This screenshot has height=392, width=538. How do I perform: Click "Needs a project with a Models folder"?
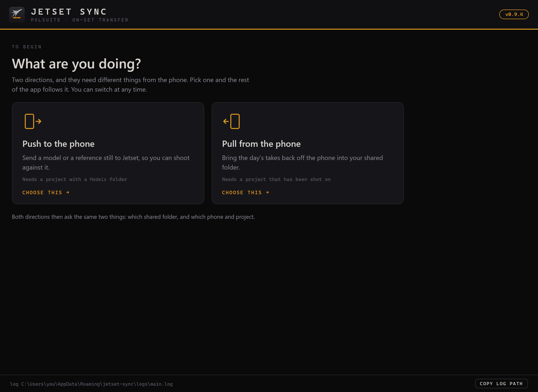coord(75,179)
